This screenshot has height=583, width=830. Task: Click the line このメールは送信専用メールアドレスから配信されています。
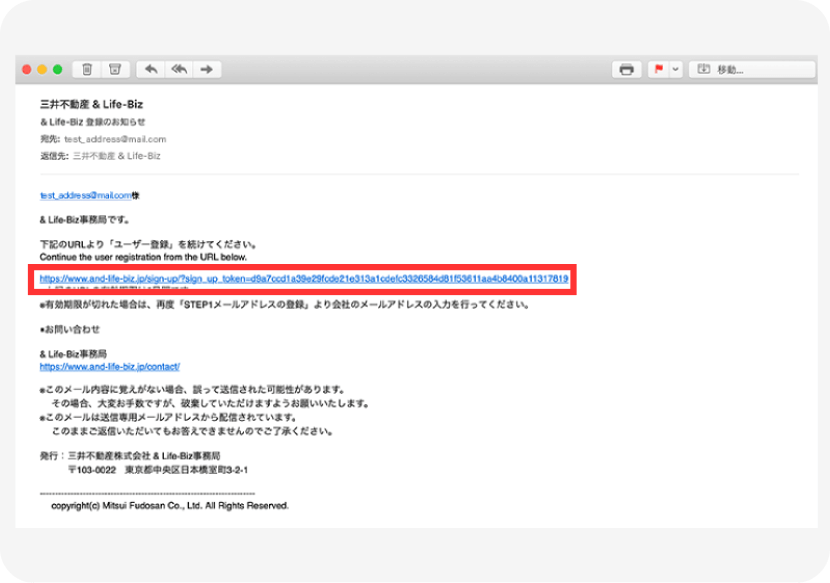point(169,417)
